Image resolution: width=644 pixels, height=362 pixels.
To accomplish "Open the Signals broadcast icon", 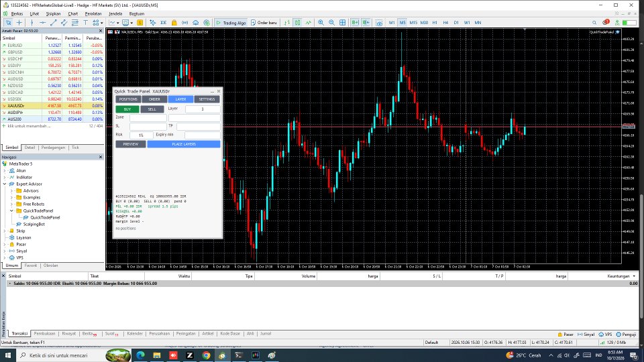I will 185,23.
